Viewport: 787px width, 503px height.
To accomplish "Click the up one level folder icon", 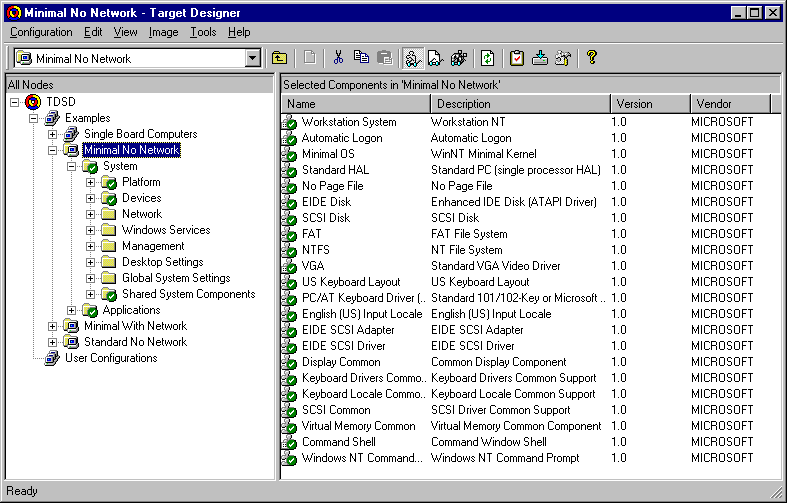I will (281, 58).
